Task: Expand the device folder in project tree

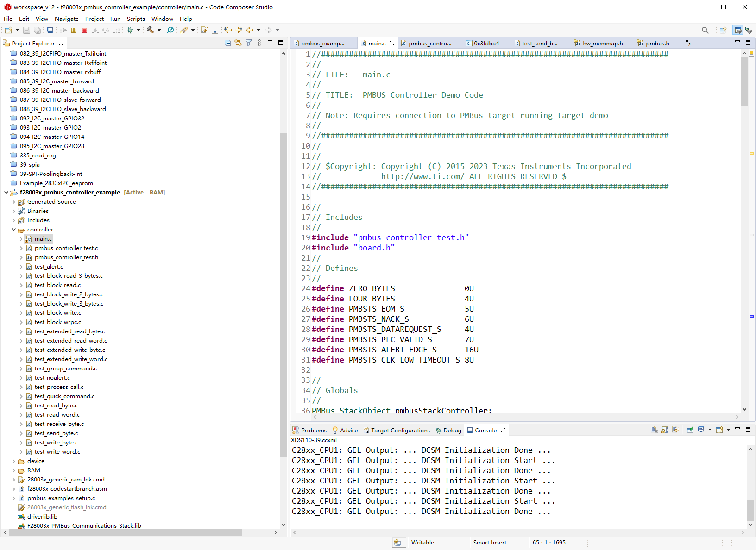Action: click(13, 461)
